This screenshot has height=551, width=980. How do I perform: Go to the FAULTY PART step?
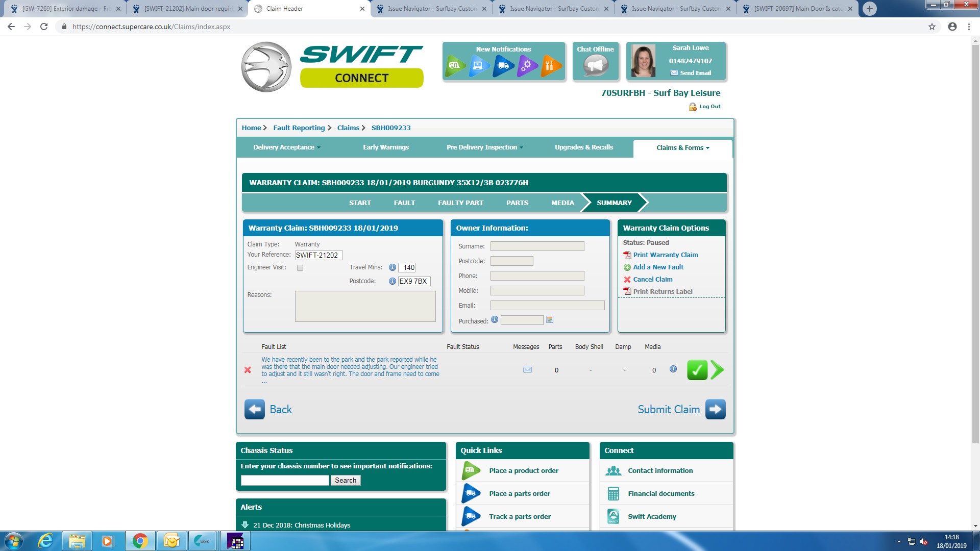pos(460,203)
